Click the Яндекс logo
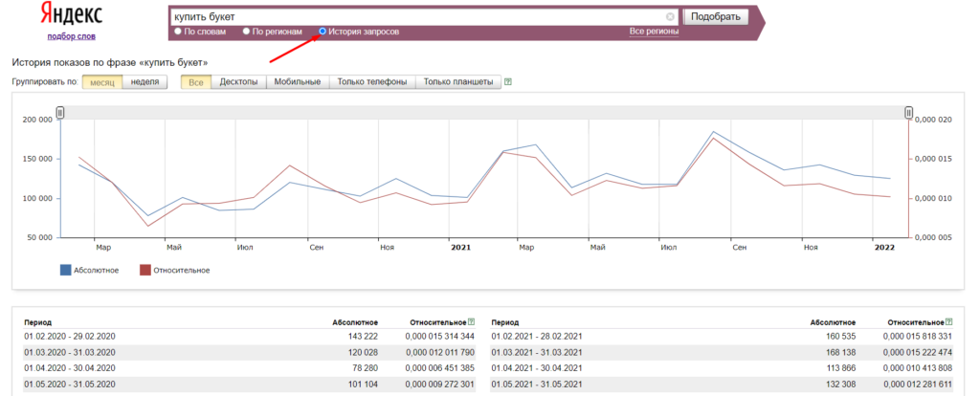The image size is (980, 396). click(71, 15)
